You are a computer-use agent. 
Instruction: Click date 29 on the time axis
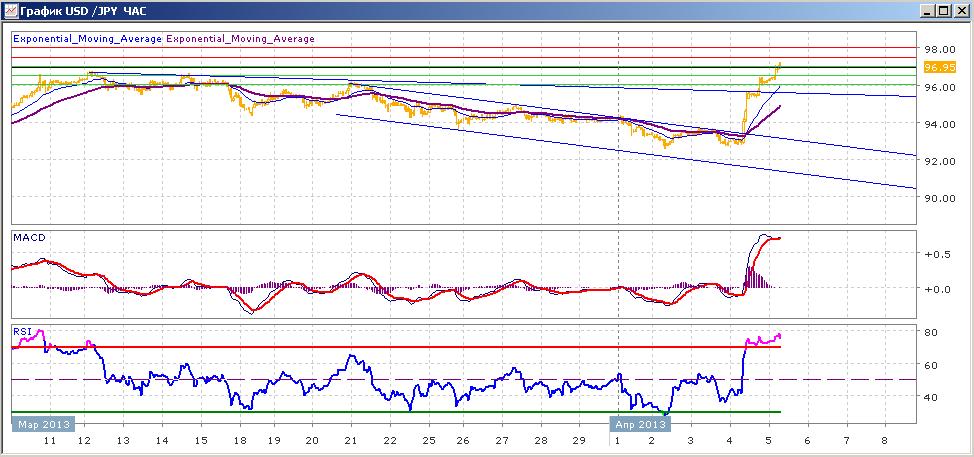point(579,440)
